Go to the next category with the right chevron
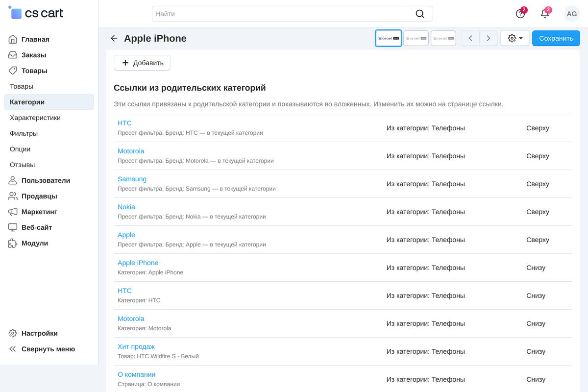 (x=489, y=38)
